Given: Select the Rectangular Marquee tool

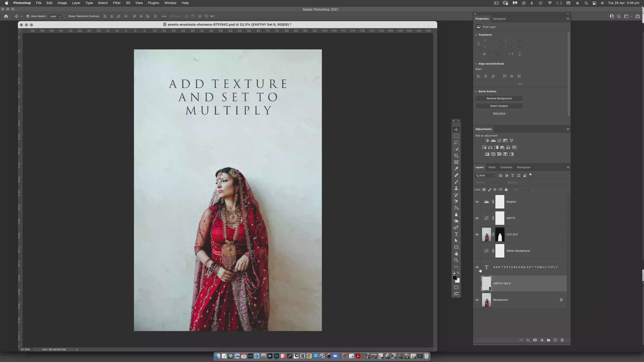Looking at the screenshot, I should [456, 136].
